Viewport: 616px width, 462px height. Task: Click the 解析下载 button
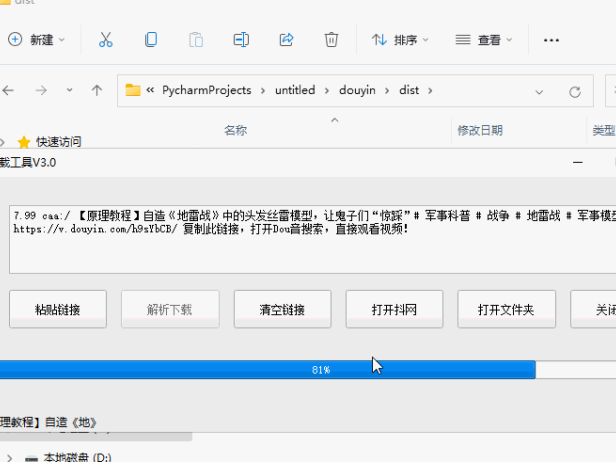170,310
